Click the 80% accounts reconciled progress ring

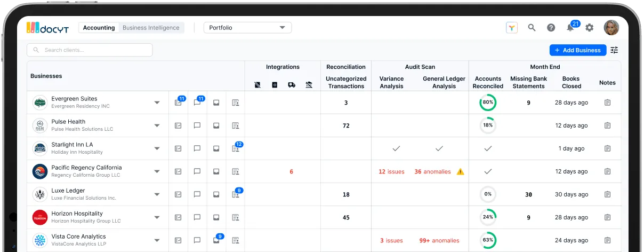(x=487, y=103)
